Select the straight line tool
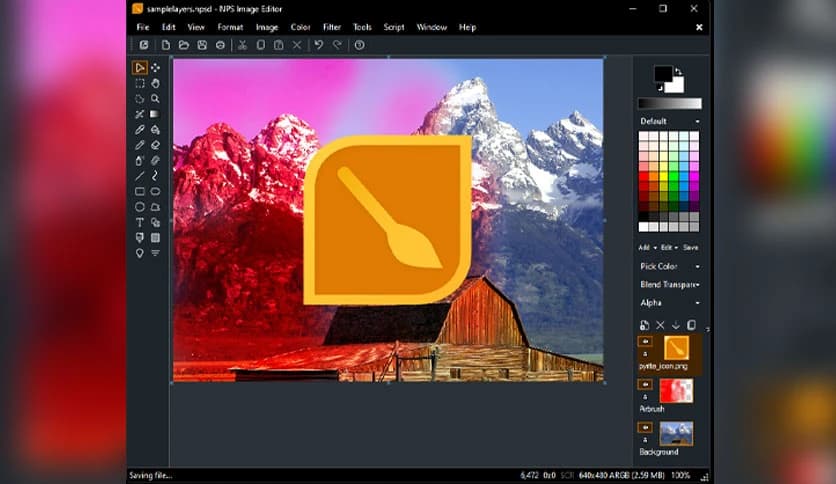836x484 pixels. coord(140,176)
